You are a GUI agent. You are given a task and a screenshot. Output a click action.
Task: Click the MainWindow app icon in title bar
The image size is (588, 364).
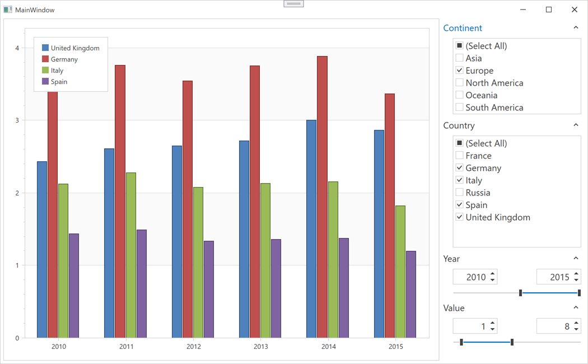[7, 10]
